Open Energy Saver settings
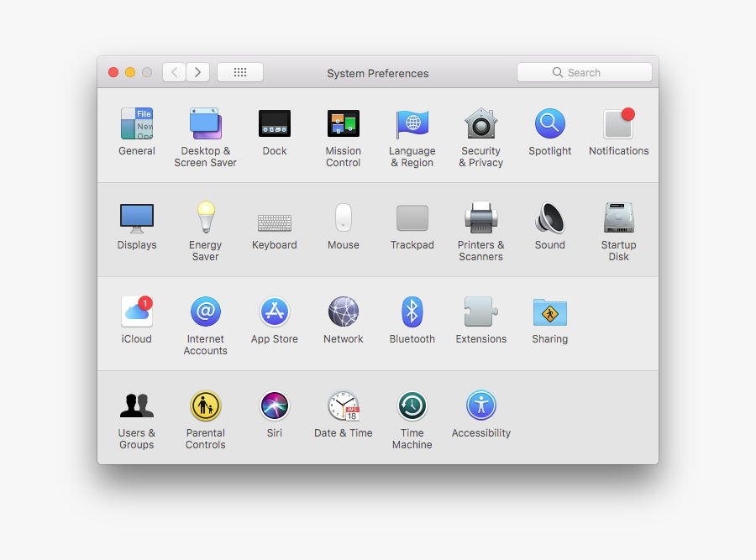The image size is (756, 560). (206, 218)
